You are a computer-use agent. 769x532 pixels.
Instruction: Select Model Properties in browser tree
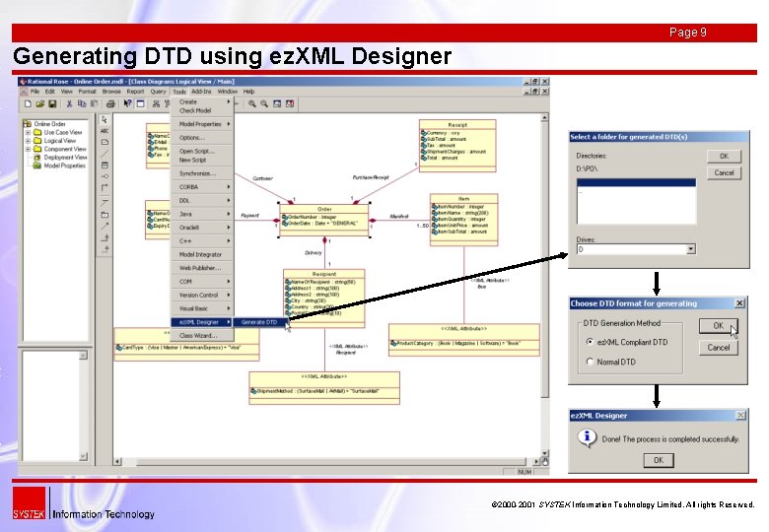[64, 166]
